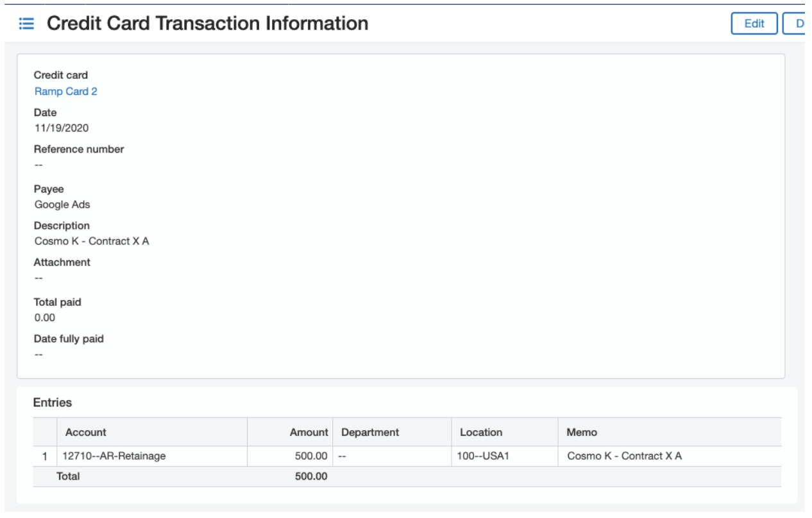Viewport: 812px width, 518px height.
Task: Click the Edit button
Action: coord(754,24)
